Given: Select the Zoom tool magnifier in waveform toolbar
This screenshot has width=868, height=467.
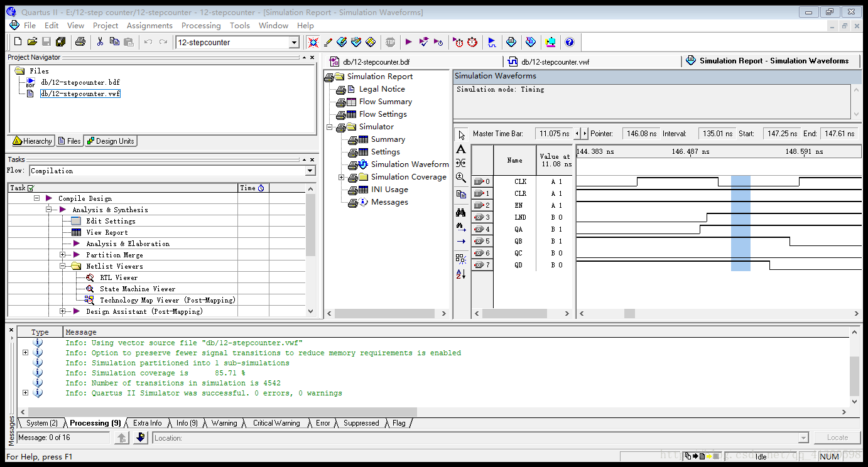Looking at the screenshot, I should [x=461, y=178].
